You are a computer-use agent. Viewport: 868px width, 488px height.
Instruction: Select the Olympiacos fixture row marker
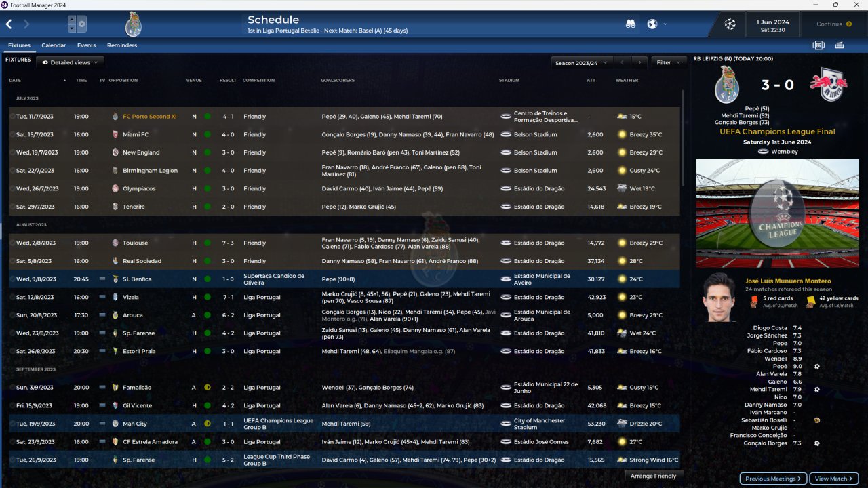12,188
